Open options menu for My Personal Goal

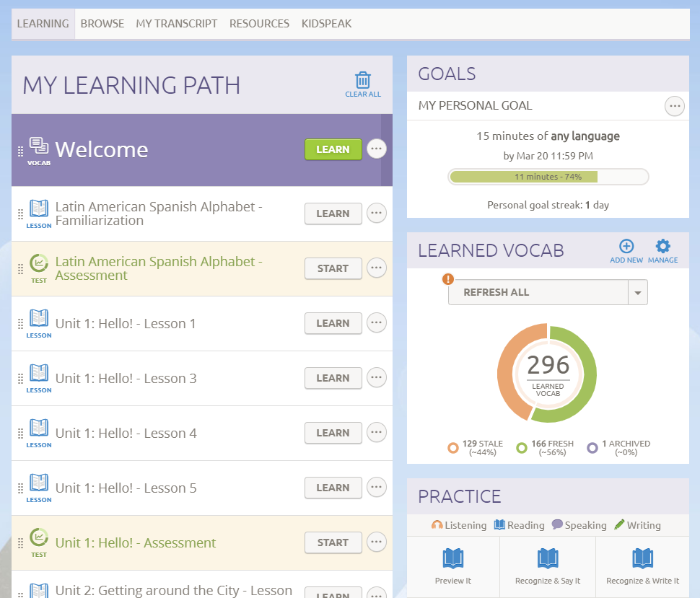click(x=674, y=106)
